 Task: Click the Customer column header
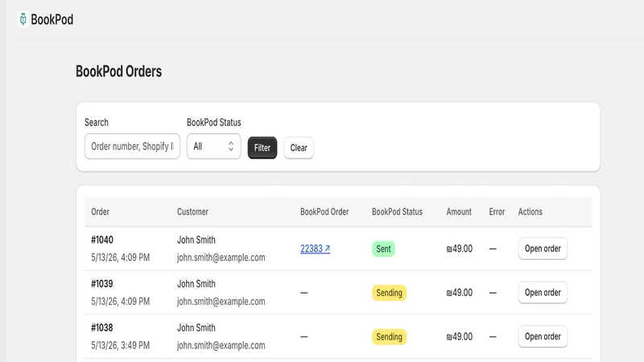[192, 212]
